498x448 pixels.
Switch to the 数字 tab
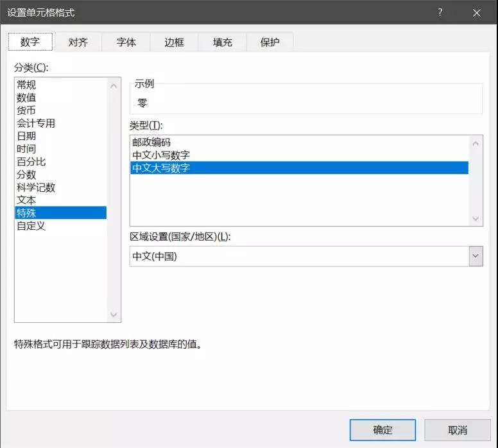30,42
